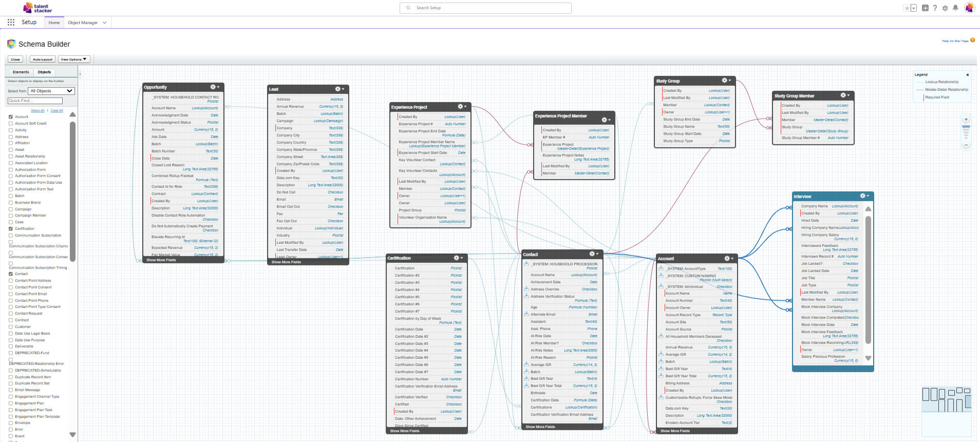The width and height of the screenshot is (980, 442).
Task: Go to the Home tab
Action: pos(54,23)
